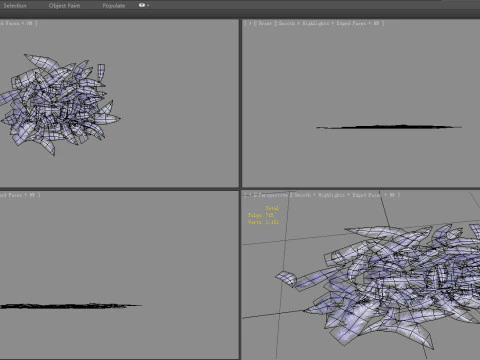Select leaf cluster mesh in top-left viewport
480x360 pixels.
point(60,104)
